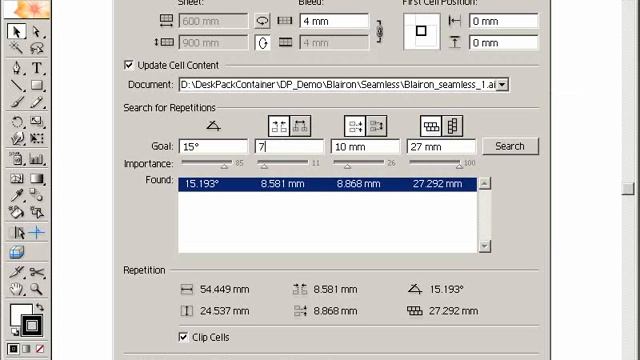Set first cell position in grid widget
Viewport: 640px width, 360px height.
[422, 31]
